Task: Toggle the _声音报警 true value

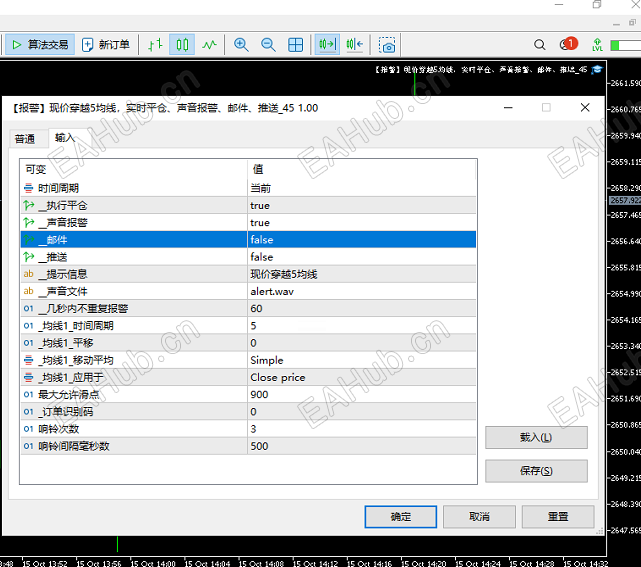Action: pos(362,222)
